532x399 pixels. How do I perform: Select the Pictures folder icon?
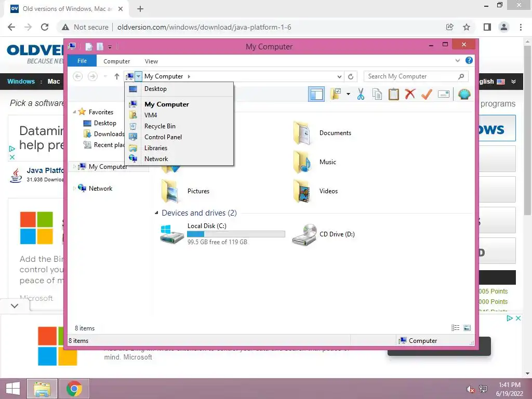(170, 191)
